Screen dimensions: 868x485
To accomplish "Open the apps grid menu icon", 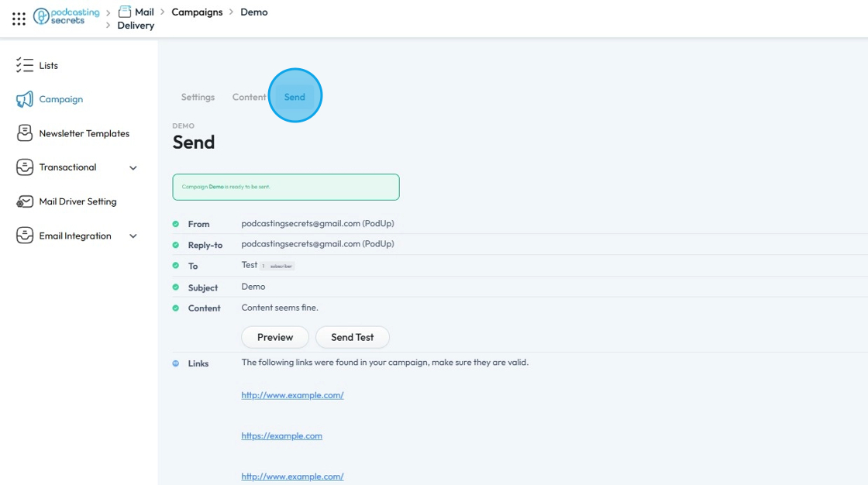I will click(19, 19).
